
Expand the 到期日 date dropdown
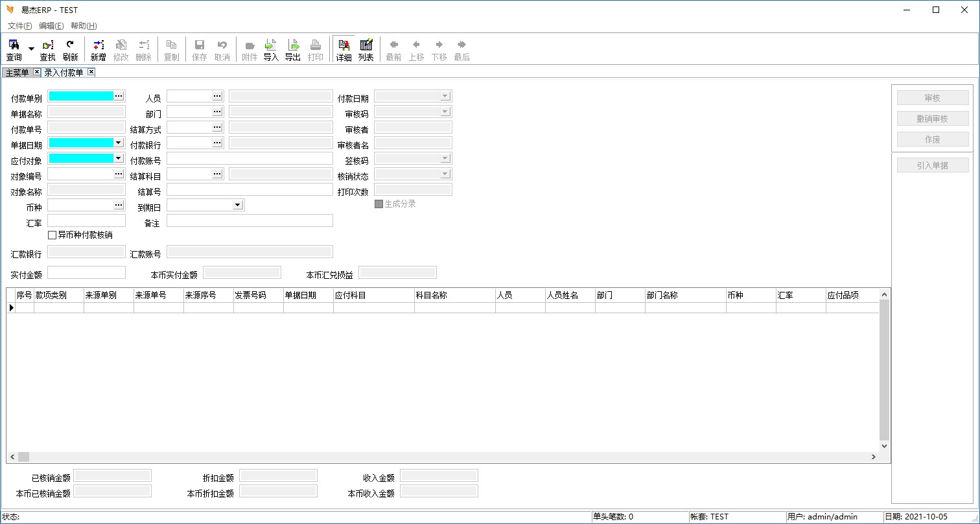point(237,205)
